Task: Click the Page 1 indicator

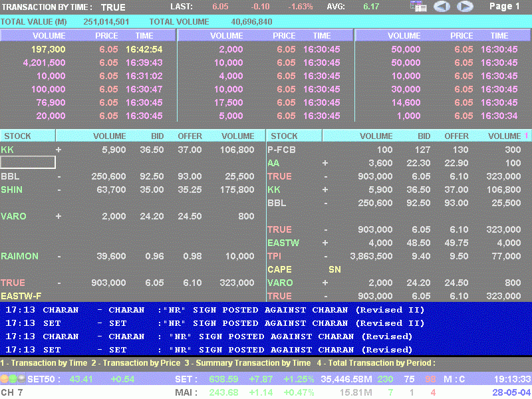Action: [504, 7]
